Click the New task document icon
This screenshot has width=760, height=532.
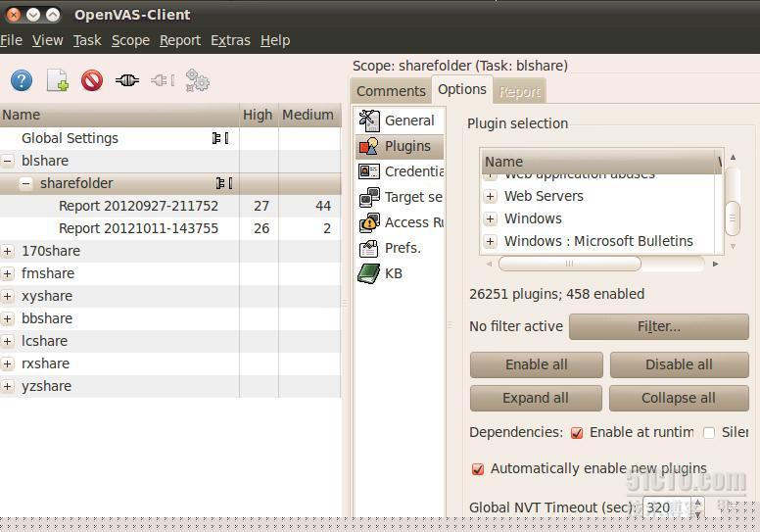click(57, 80)
